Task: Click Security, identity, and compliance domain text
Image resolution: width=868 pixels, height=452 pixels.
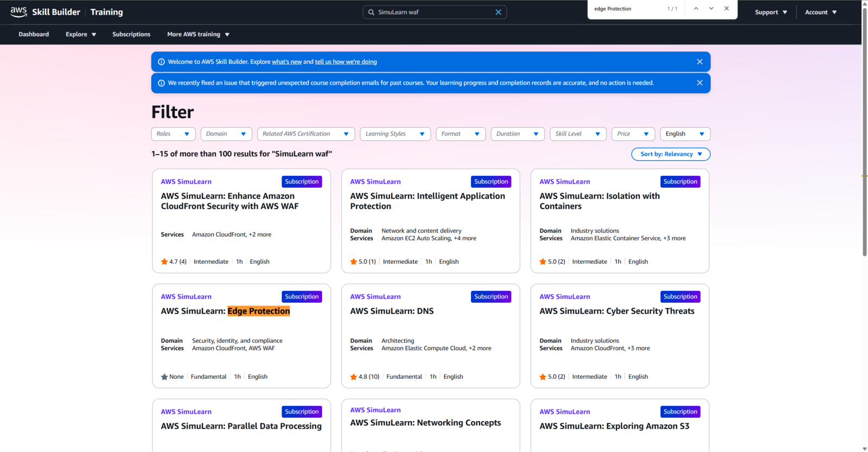Action: tap(237, 341)
